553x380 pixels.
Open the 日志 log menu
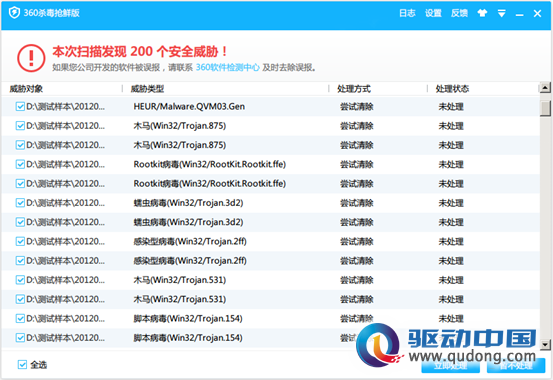tap(407, 13)
